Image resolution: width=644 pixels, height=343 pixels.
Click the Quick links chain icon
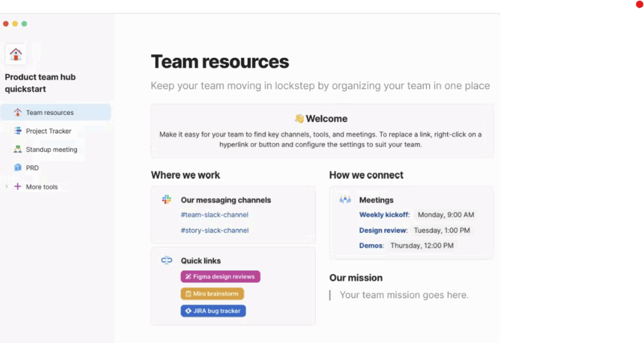[167, 260]
